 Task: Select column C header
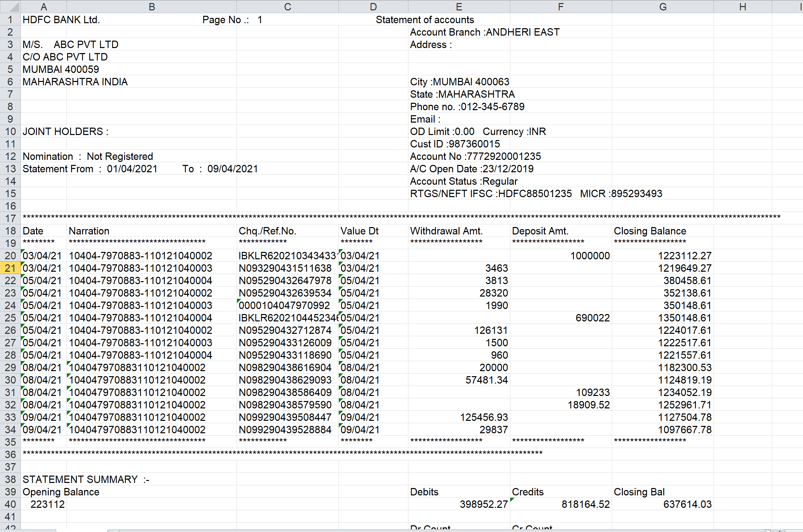(x=288, y=6)
